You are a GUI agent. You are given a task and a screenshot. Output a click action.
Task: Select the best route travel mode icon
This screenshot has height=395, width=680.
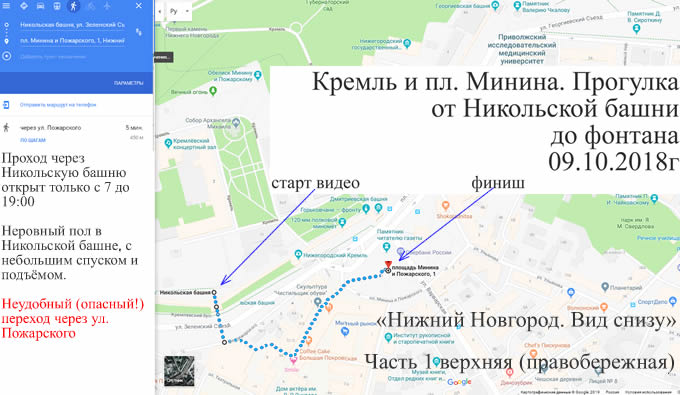pyautogui.click(x=24, y=6)
